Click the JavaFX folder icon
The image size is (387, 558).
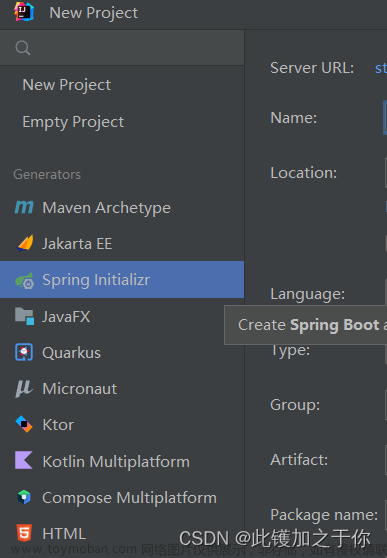24,316
